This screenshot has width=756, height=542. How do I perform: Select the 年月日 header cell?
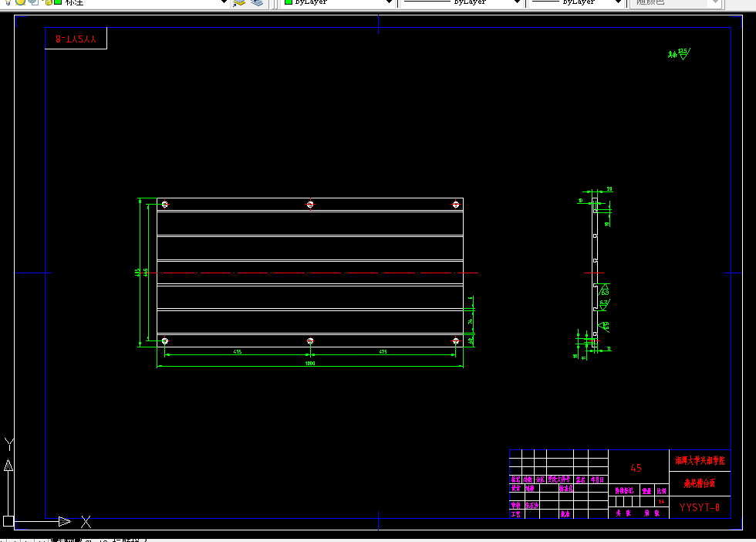coord(597,479)
